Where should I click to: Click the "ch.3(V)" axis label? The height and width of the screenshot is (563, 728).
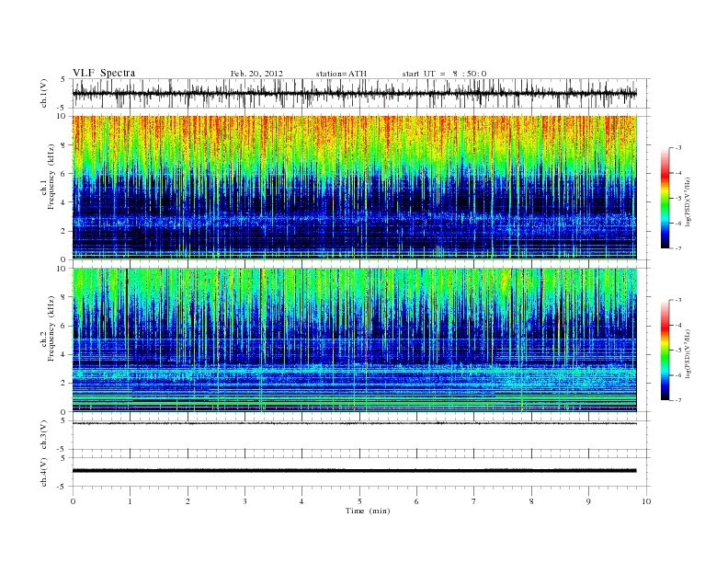[x=43, y=435]
